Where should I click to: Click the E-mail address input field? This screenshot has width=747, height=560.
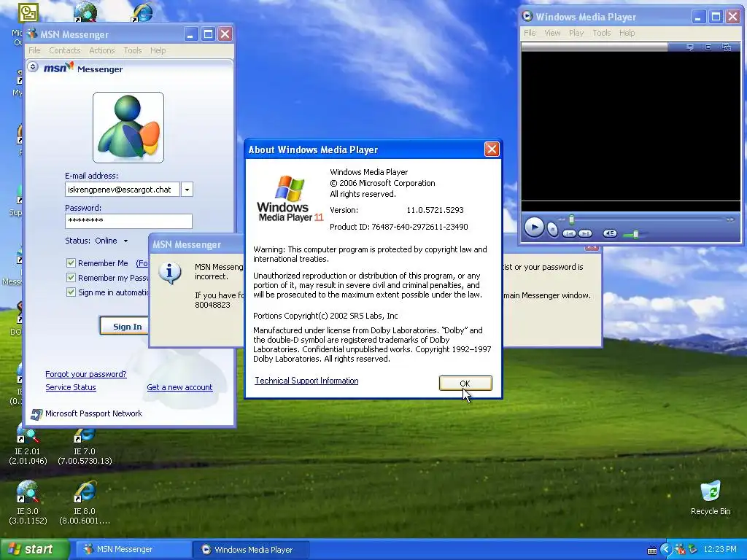pyautogui.click(x=123, y=190)
